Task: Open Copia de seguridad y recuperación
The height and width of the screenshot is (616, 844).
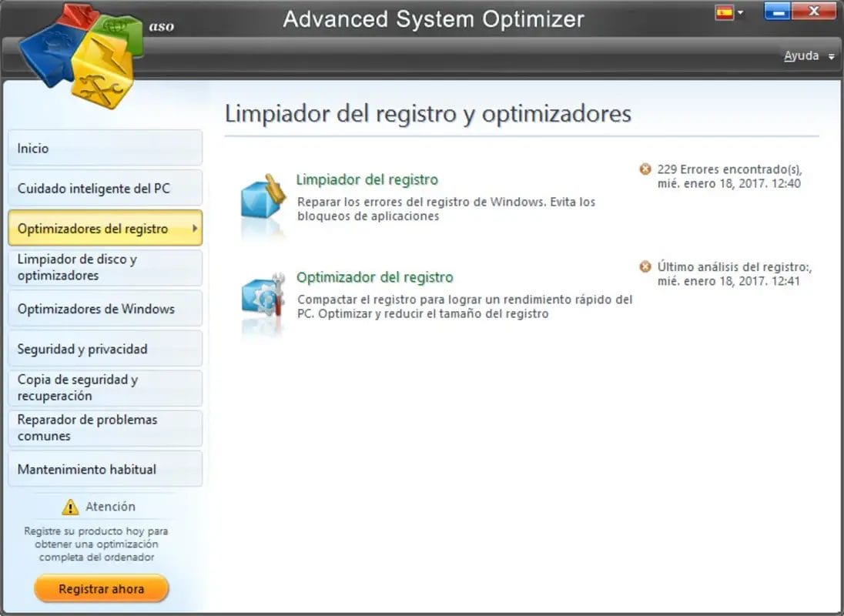Action: click(x=105, y=388)
